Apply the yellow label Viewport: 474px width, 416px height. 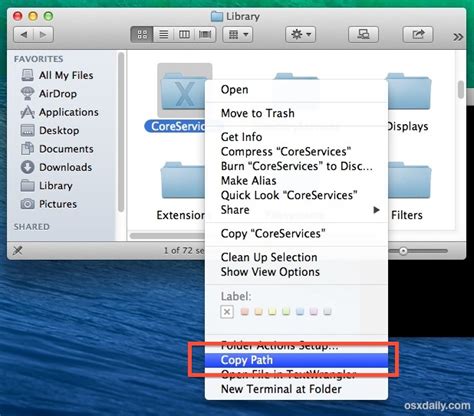click(272, 312)
